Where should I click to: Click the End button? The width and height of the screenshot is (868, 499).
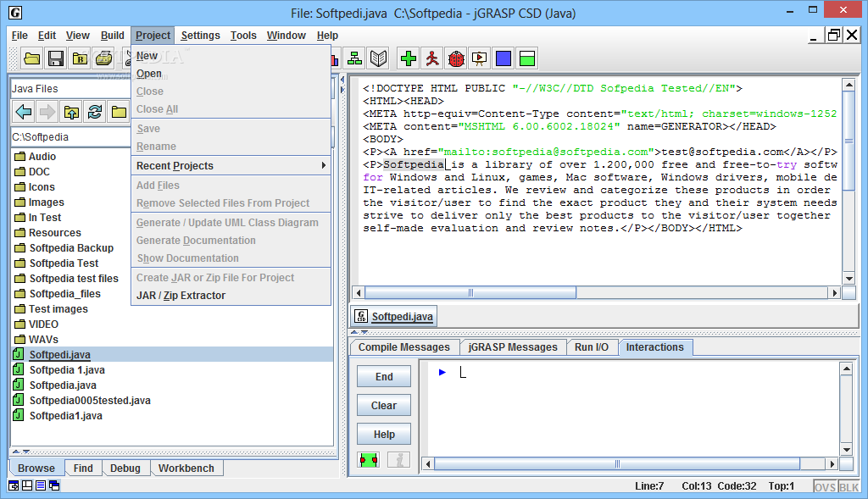tap(384, 377)
